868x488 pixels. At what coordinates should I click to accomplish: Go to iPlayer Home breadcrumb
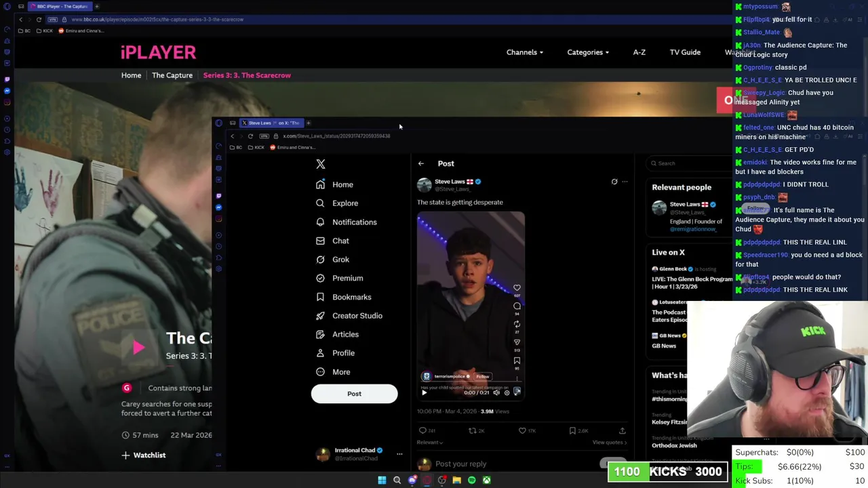click(132, 75)
